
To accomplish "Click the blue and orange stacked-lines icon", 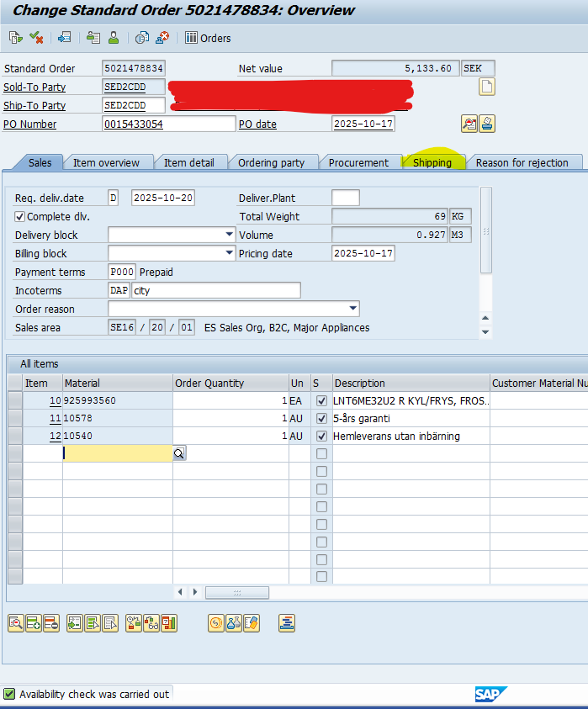I will [287, 623].
